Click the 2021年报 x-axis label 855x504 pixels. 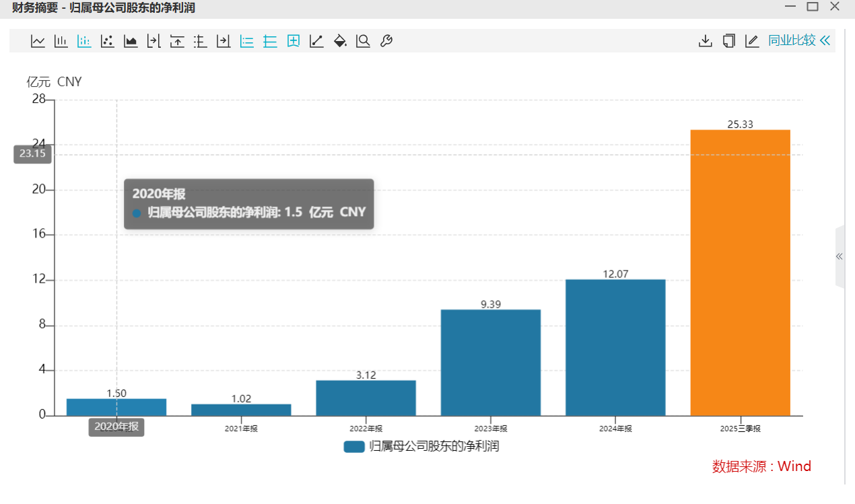click(x=241, y=429)
